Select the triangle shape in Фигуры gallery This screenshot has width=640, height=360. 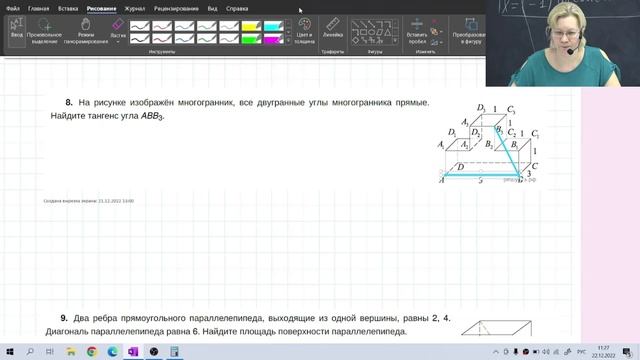point(387,32)
